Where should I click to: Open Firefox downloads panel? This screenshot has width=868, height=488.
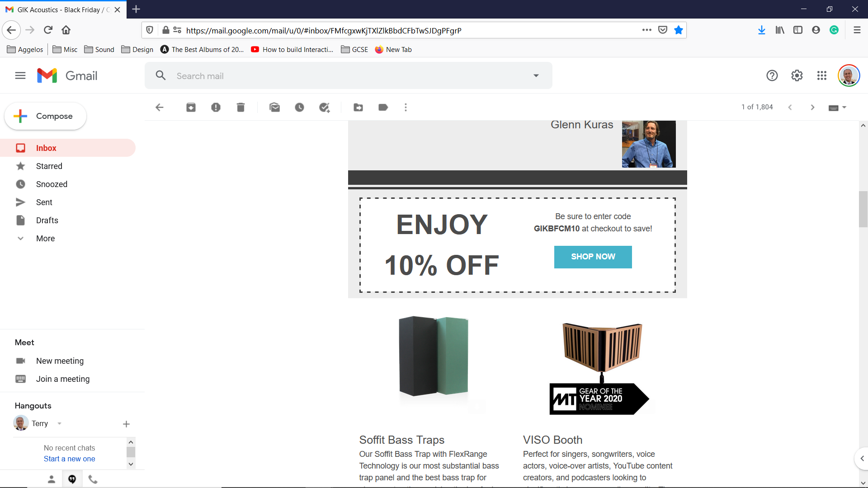coord(761,30)
